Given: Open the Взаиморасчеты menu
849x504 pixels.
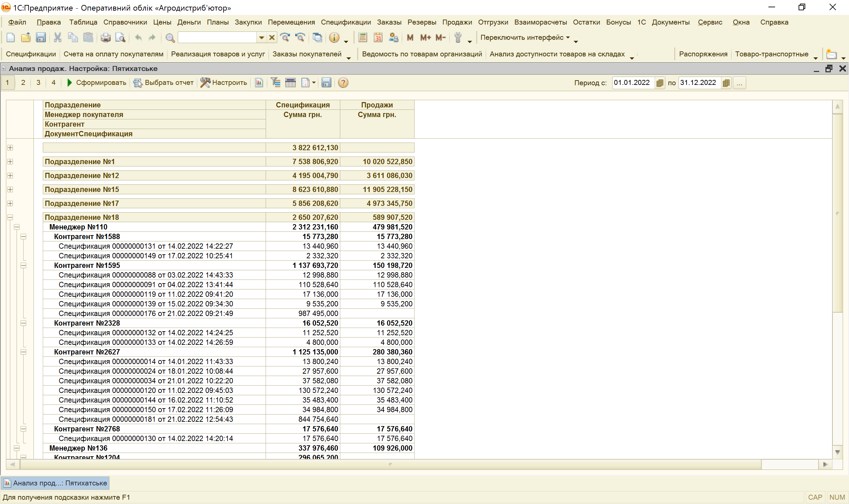Looking at the screenshot, I should pos(540,23).
